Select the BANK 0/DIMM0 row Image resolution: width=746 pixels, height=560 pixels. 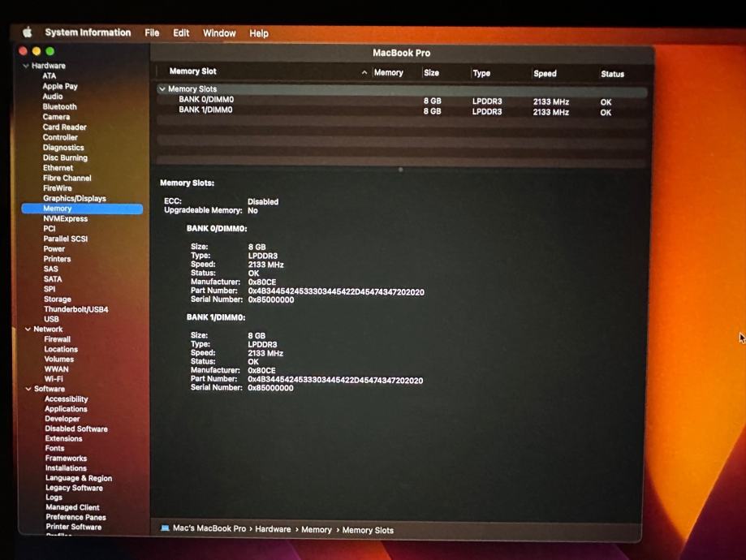click(402, 101)
